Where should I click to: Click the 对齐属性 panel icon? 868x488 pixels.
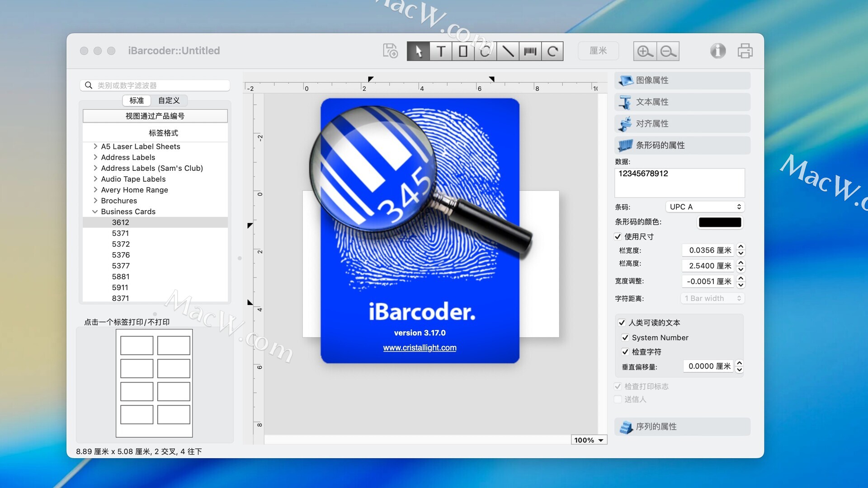pyautogui.click(x=625, y=124)
